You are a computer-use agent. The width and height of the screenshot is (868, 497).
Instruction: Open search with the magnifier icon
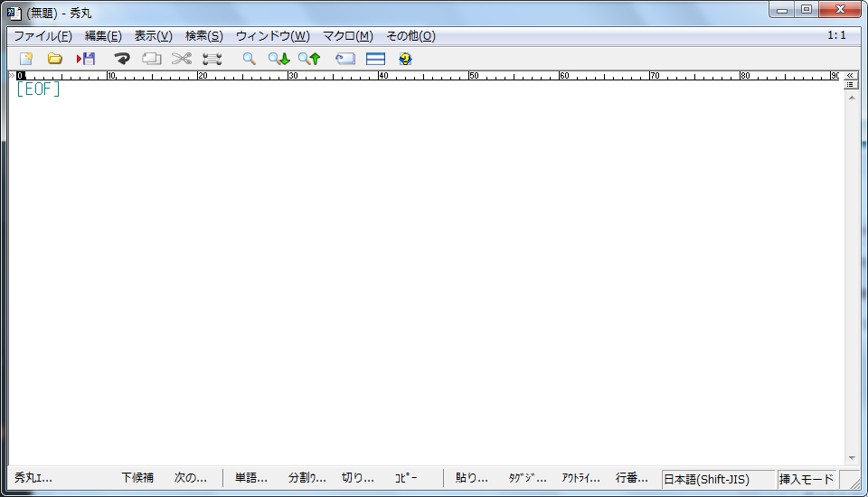point(250,59)
